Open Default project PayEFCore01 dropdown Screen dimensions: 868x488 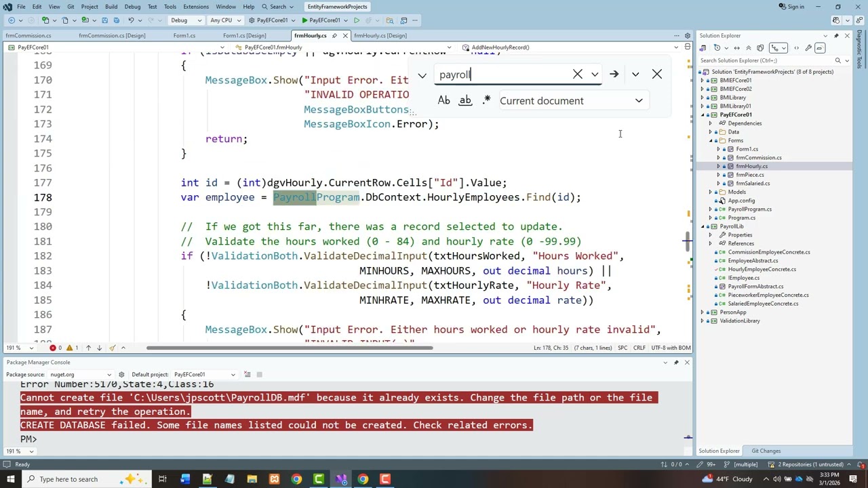click(204, 375)
